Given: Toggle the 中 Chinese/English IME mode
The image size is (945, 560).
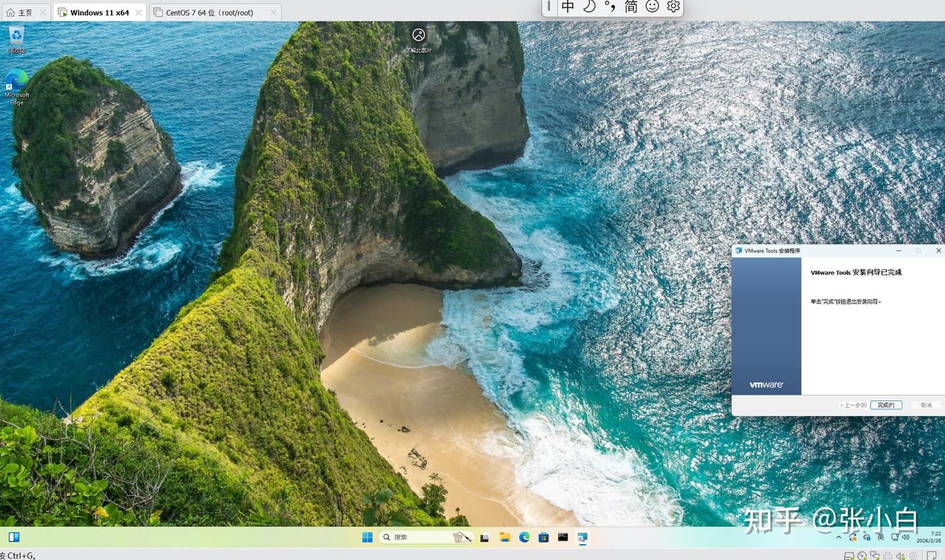Looking at the screenshot, I should (x=568, y=7).
